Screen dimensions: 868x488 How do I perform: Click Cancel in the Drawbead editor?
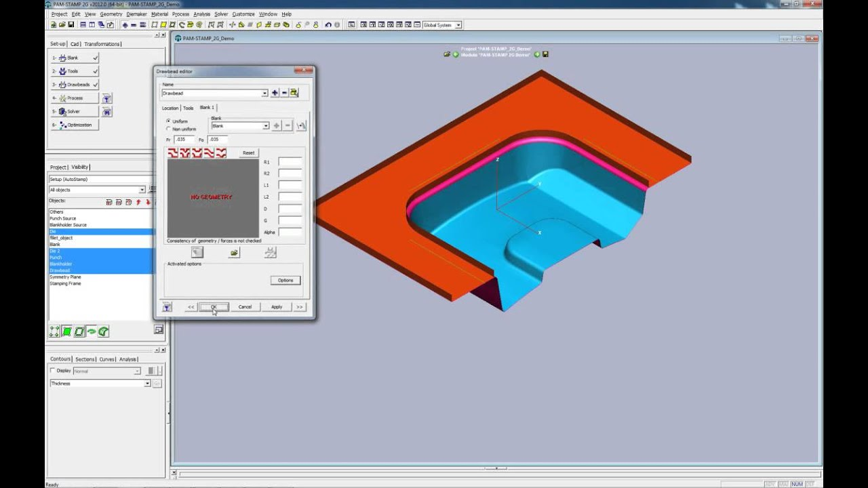245,307
